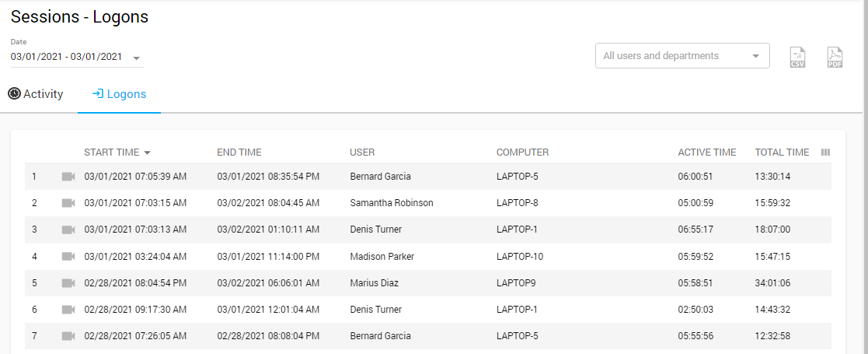Toggle Start Time sort arrow
868x354 pixels.
(x=148, y=152)
